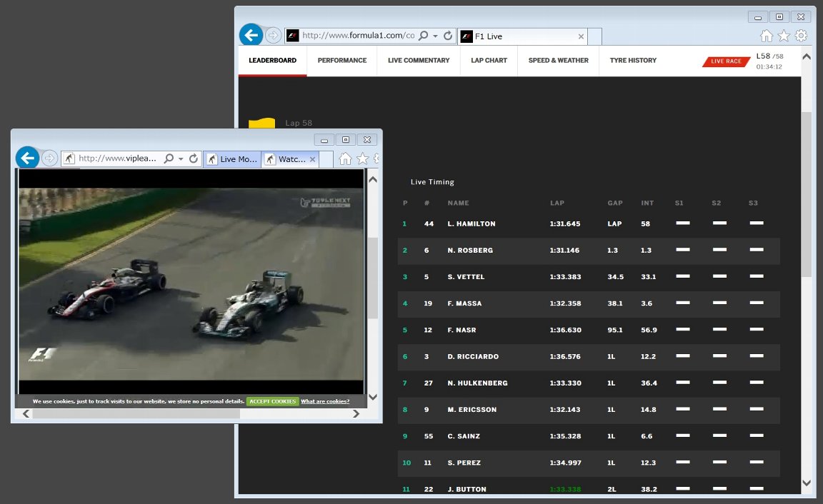This screenshot has width=823, height=504.
Task: Refresh the viplea video page
Action: [193, 158]
